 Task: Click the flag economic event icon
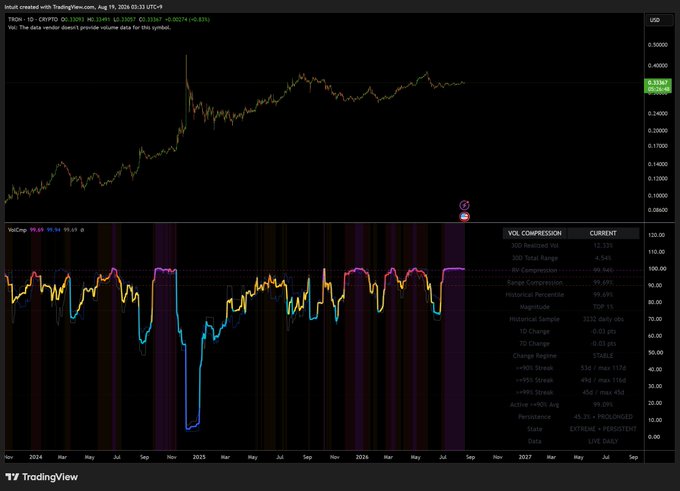[464, 216]
